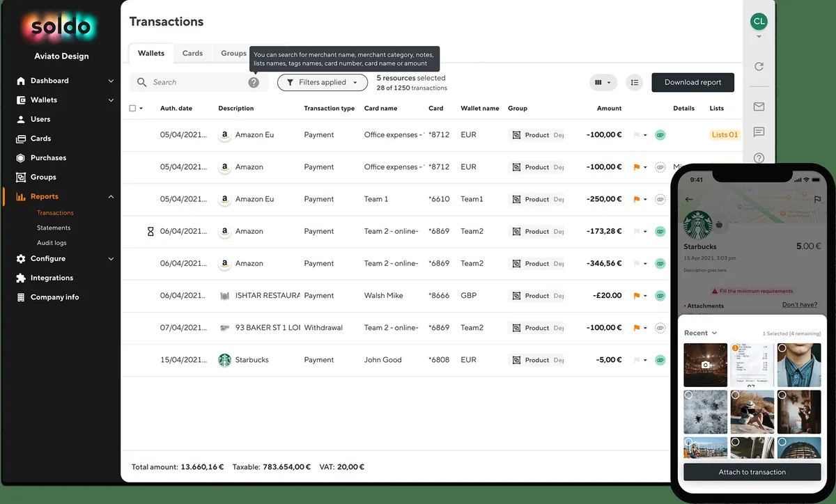Viewport: 836px width, 504px height.
Task: Collapse the Reports menu section
Action: click(x=111, y=197)
